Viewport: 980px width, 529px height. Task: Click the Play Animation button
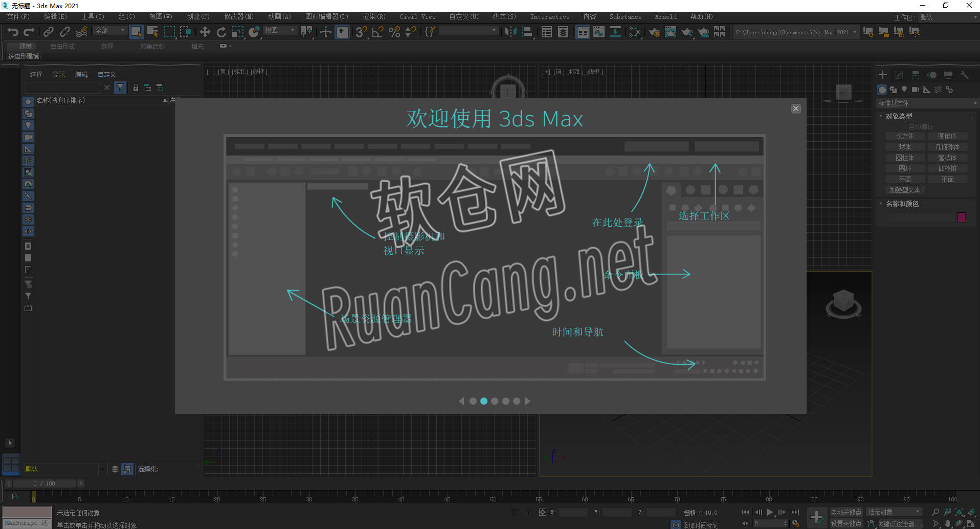click(770, 512)
